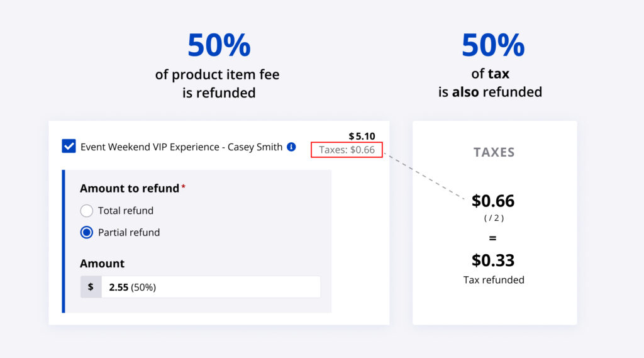Select the Total refund radio button
This screenshot has height=358, width=644.
pos(87,211)
